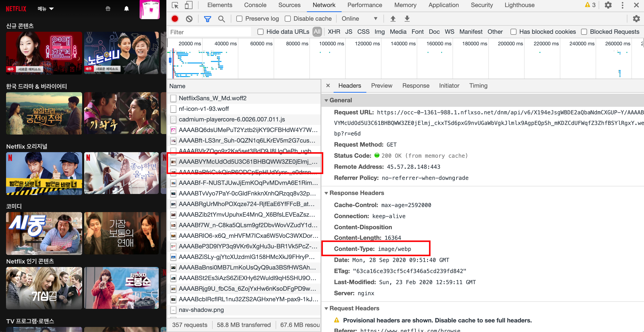Click the Filter text input field
The width and height of the screenshot is (644, 332).
[x=210, y=32]
